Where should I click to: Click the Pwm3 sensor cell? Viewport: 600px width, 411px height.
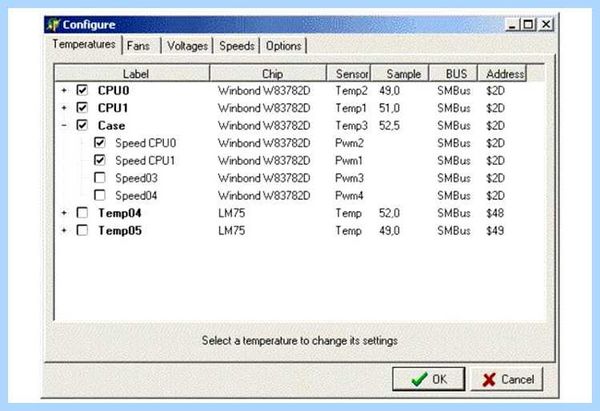pyautogui.click(x=349, y=178)
